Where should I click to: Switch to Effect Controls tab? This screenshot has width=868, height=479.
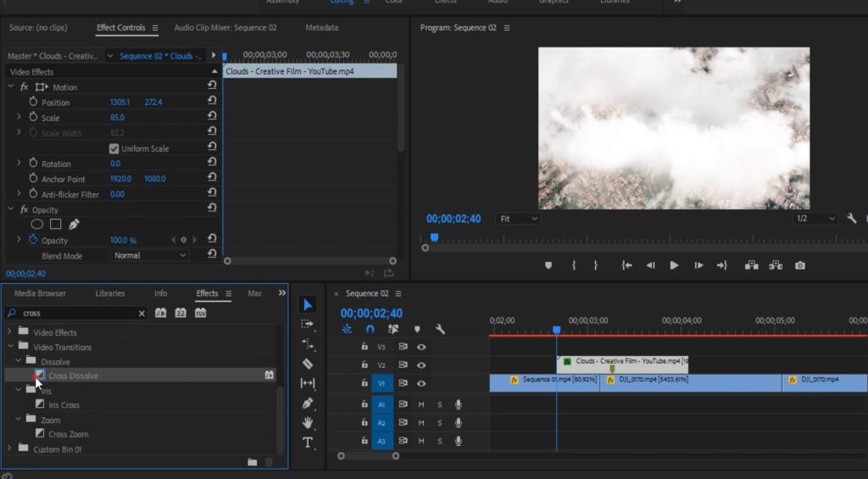[121, 28]
